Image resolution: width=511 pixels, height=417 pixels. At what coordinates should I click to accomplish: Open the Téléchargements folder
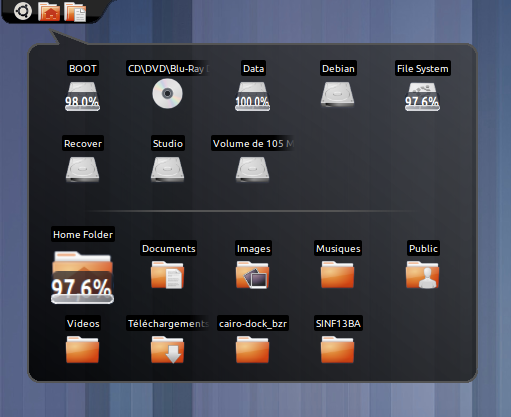167,349
